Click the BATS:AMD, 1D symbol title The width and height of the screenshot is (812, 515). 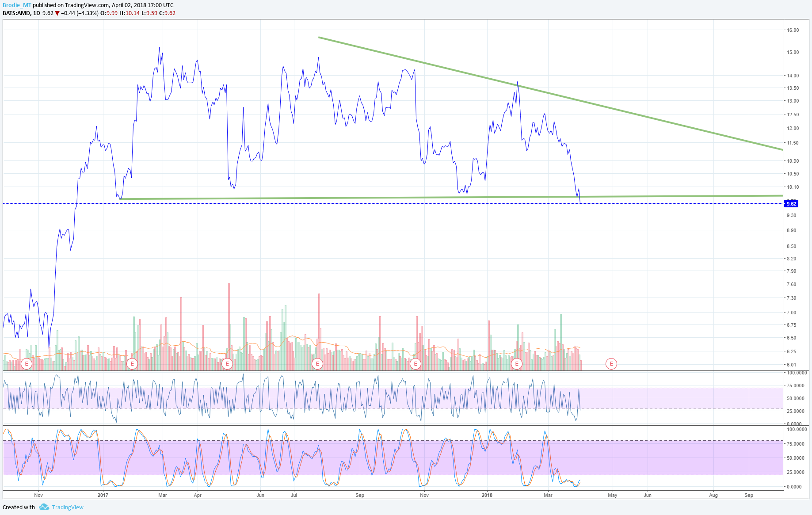pyautogui.click(x=21, y=13)
